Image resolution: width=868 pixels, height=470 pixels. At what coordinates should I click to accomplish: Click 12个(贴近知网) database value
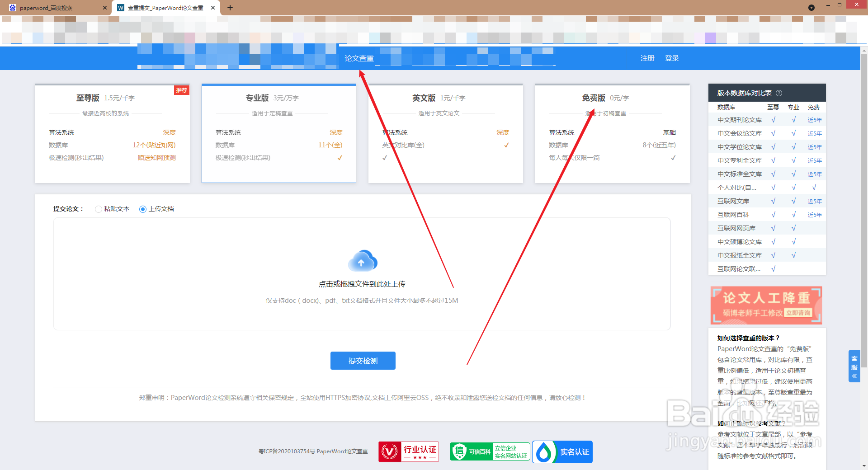[154, 145]
